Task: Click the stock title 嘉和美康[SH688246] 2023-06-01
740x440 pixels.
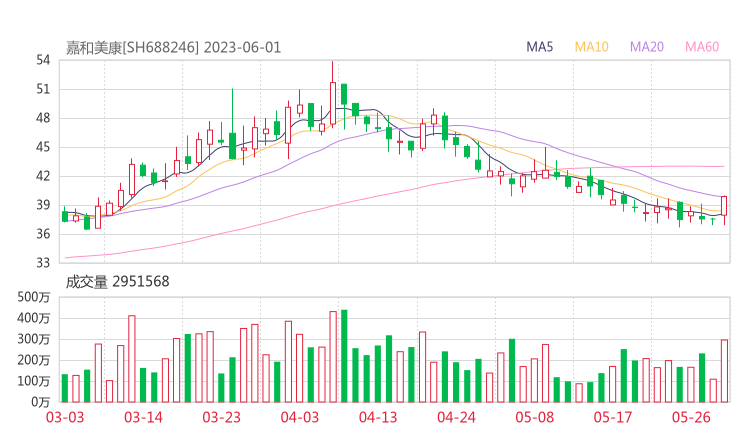Action: coord(173,48)
